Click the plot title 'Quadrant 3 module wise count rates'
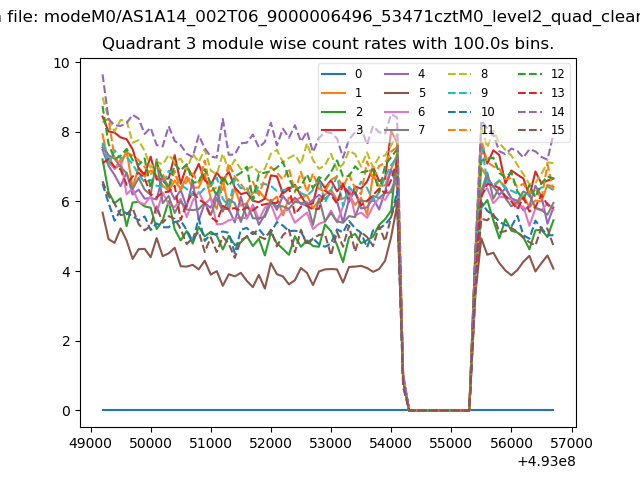 [328, 44]
